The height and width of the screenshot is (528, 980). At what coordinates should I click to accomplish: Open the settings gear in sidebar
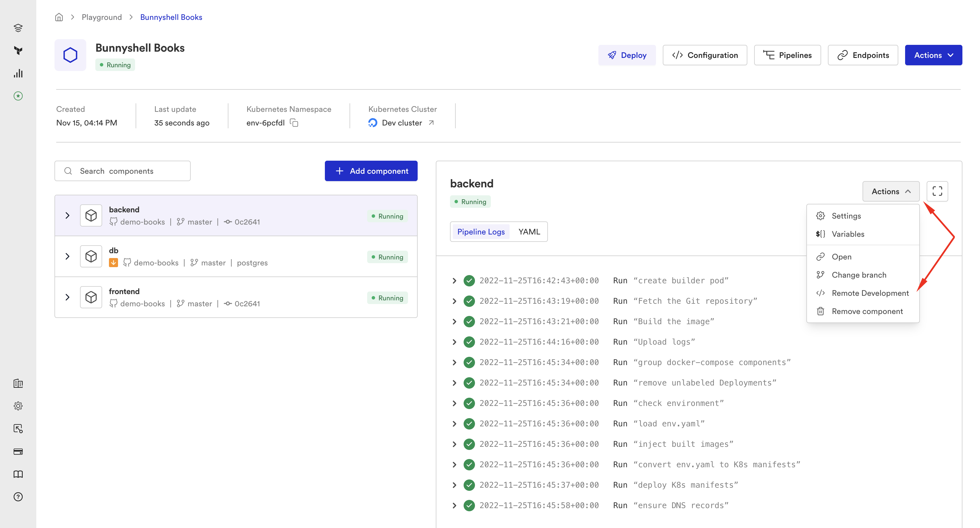[18, 406]
